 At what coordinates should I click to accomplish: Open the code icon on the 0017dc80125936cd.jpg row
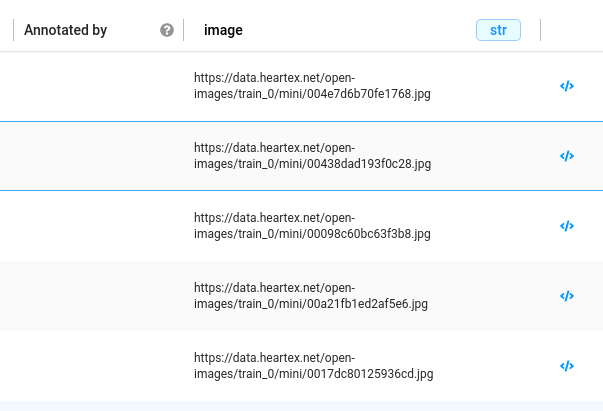pyautogui.click(x=567, y=366)
